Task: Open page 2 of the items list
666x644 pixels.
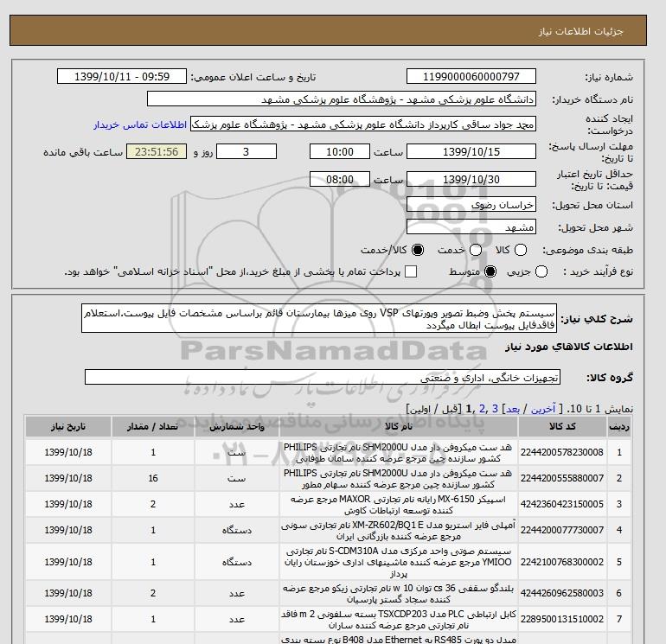Action: 482,409
